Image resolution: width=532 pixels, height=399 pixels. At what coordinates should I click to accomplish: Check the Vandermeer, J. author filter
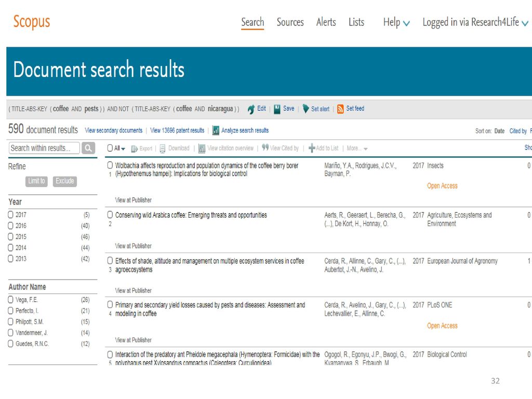click(x=10, y=333)
